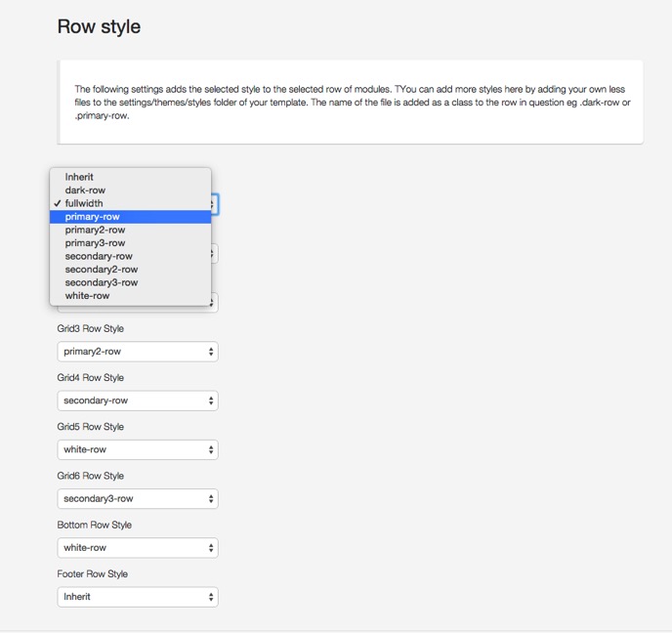Choose primary2-row in the open list
The width and height of the screenshot is (672, 633).
pos(130,231)
